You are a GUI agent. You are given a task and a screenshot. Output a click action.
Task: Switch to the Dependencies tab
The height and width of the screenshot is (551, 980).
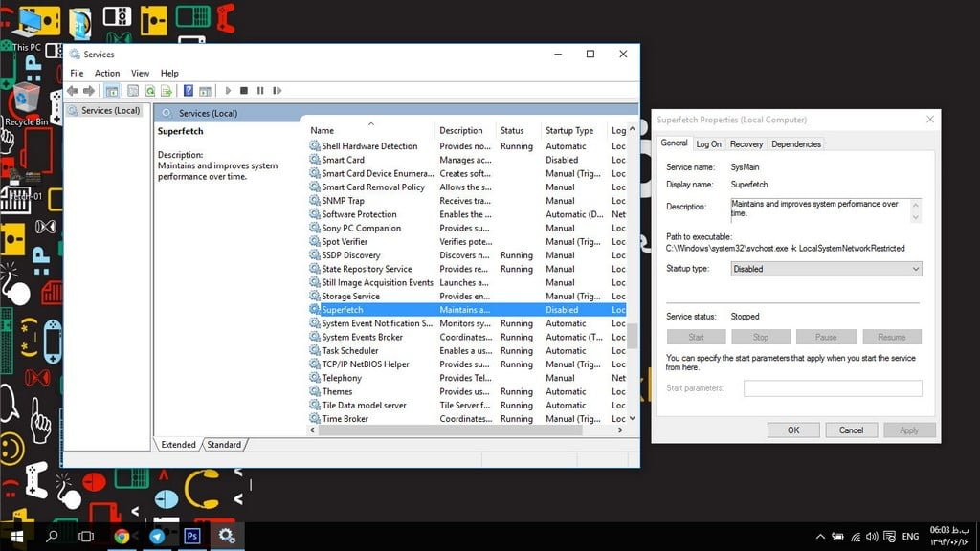[x=796, y=143]
